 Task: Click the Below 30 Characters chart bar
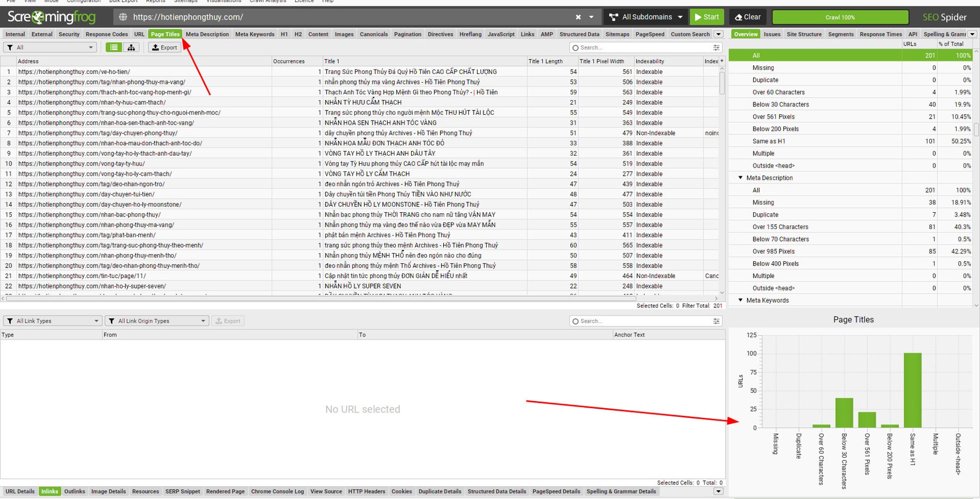point(844,412)
